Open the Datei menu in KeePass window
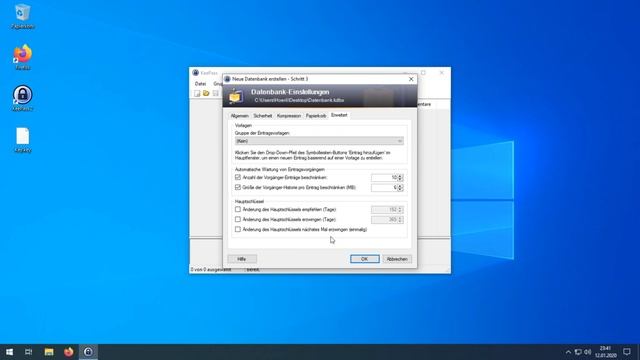Image resolution: width=640 pixels, height=360 pixels. 200,84
